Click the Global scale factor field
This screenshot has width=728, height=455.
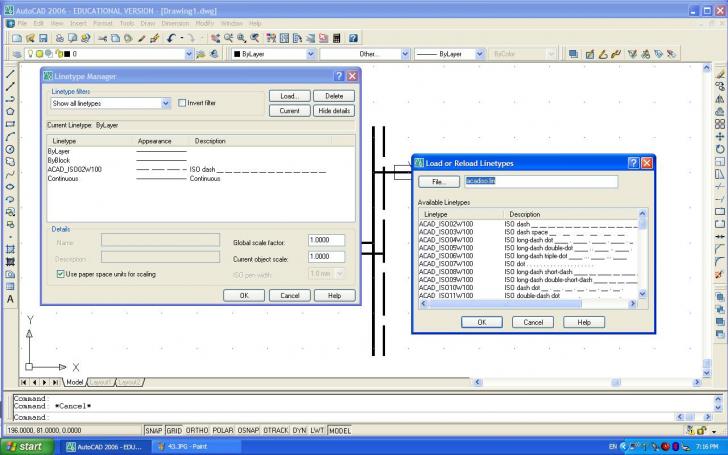(x=326, y=240)
